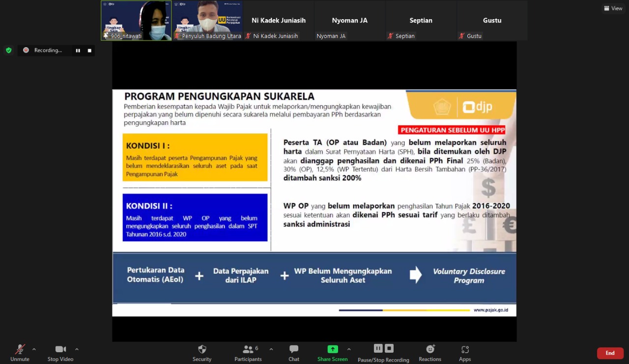Open the Security shield menu
629x364 pixels.
coord(202,350)
